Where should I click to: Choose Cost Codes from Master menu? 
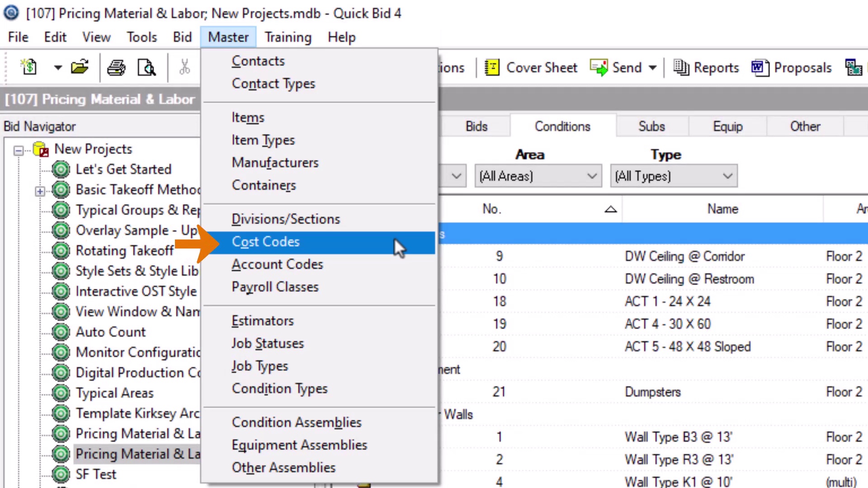coord(265,242)
